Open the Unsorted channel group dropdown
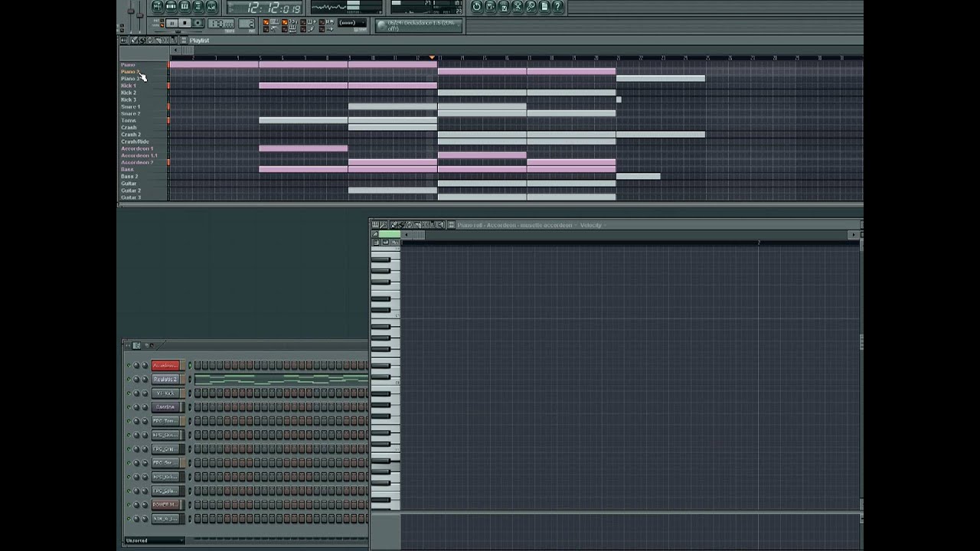This screenshot has width=980, height=551. point(154,540)
